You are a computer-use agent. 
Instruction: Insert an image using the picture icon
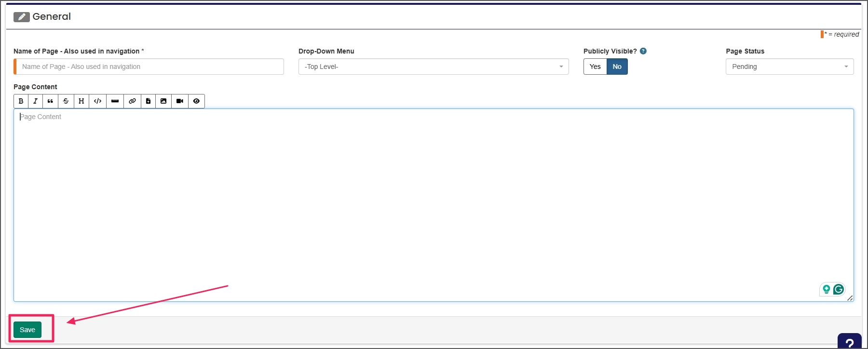(163, 101)
